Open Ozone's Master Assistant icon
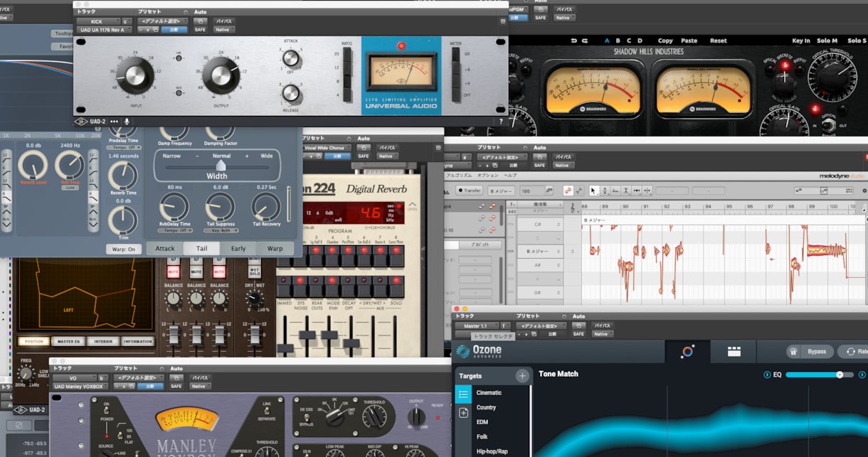Screen dimensions: 868x457 pos(687,351)
